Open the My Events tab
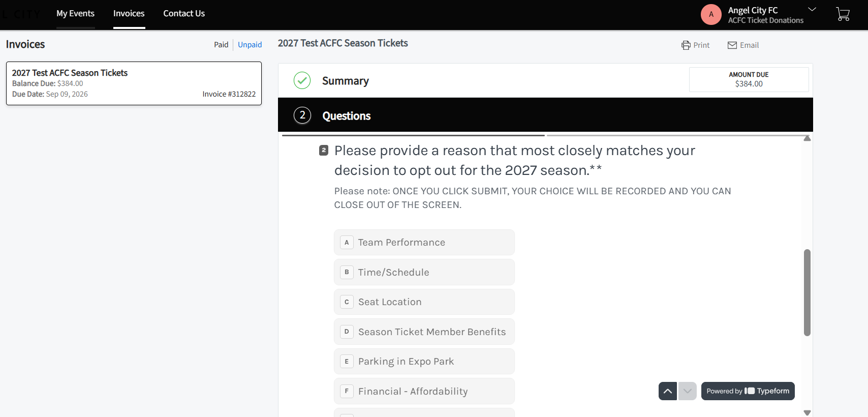The width and height of the screenshot is (868, 417). click(75, 14)
